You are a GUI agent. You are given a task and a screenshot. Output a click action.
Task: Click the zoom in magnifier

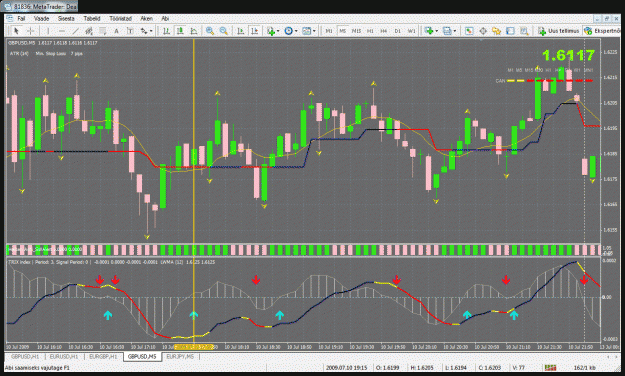(x=210, y=31)
